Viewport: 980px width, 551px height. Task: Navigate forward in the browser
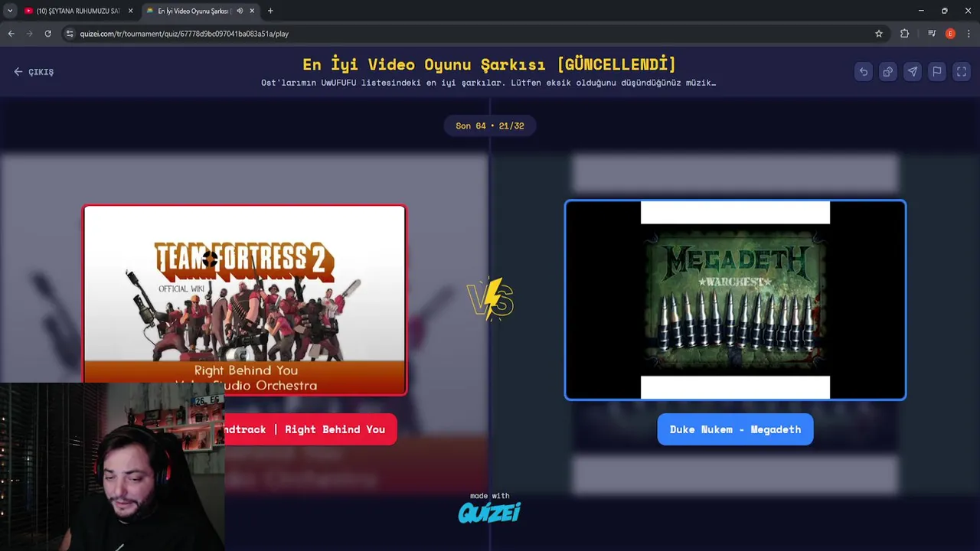pyautogui.click(x=29, y=34)
